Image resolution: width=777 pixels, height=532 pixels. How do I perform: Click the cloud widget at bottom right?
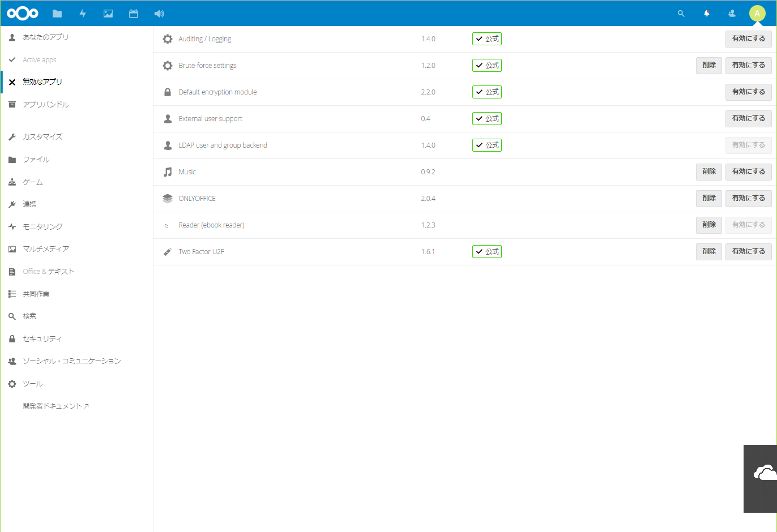point(763,474)
